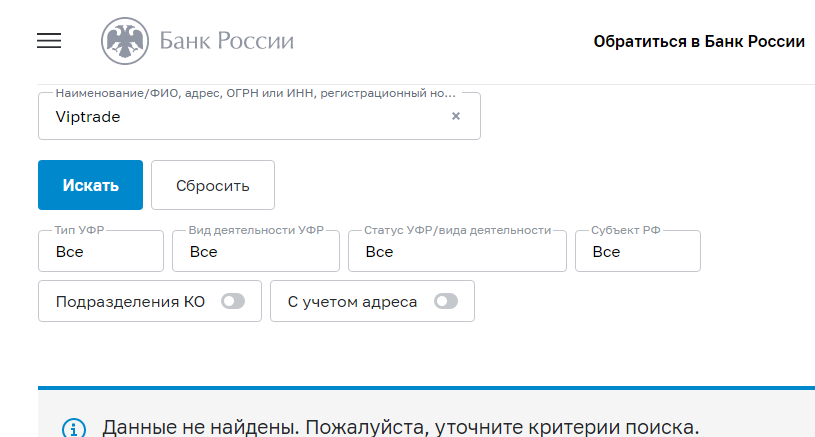Click the info icon beside the no-data message
Viewport: 815px width, 437px height.
(74, 429)
